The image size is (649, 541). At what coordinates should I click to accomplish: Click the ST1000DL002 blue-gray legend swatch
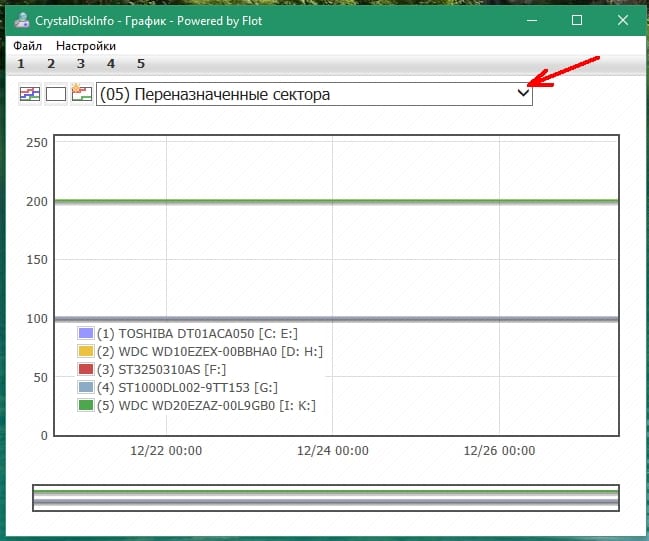[x=86, y=387]
